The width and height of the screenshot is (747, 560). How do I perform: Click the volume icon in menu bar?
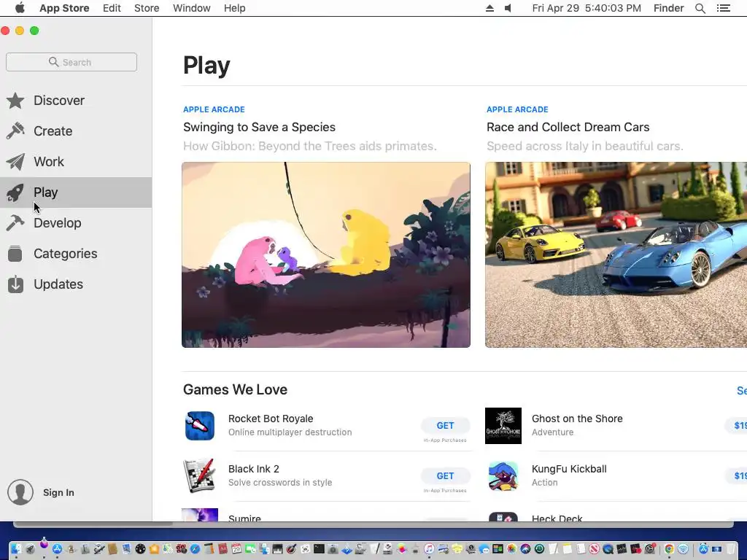pyautogui.click(x=508, y=8)
